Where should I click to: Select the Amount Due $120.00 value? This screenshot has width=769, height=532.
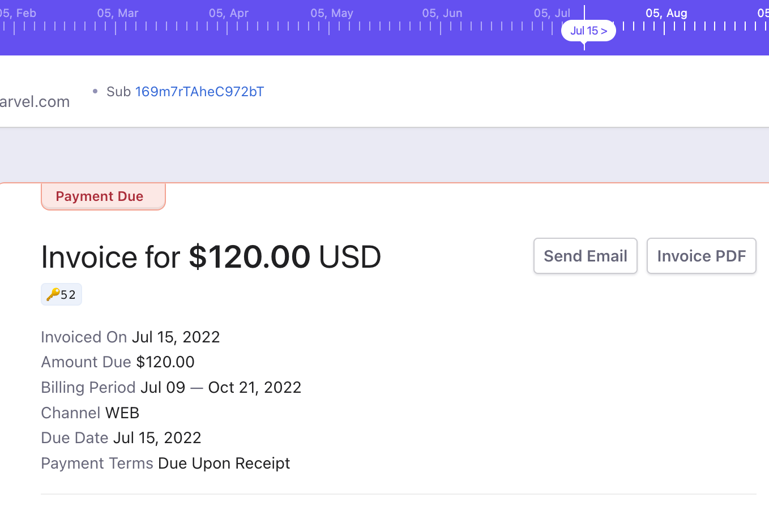click(x=165, y=362)
